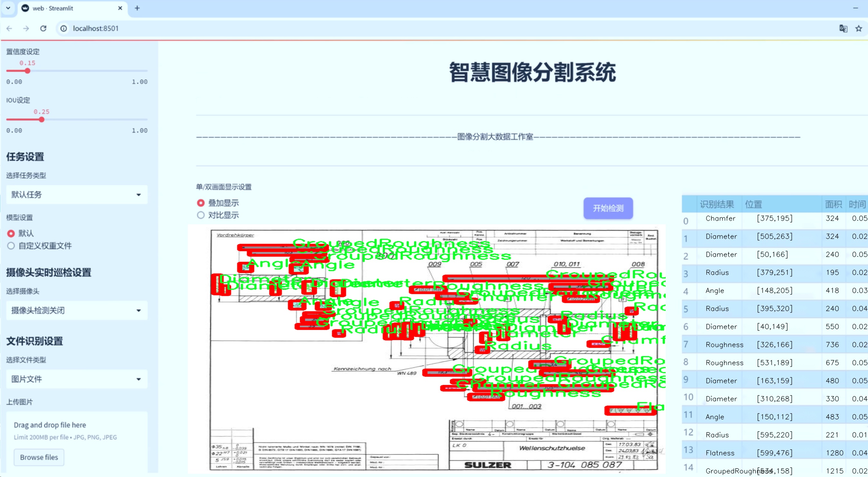Bookmark page with the star icon

coord(859,28)
